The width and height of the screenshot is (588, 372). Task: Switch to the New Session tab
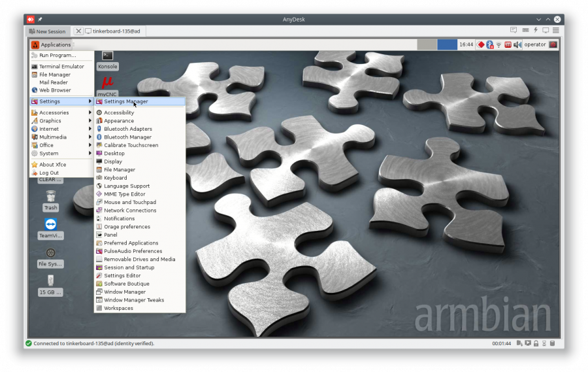click(x=47, y=31)
